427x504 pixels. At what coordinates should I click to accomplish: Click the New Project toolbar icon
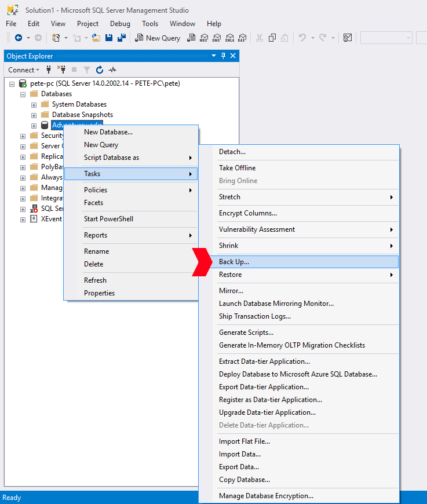click(x=56, y=38)
